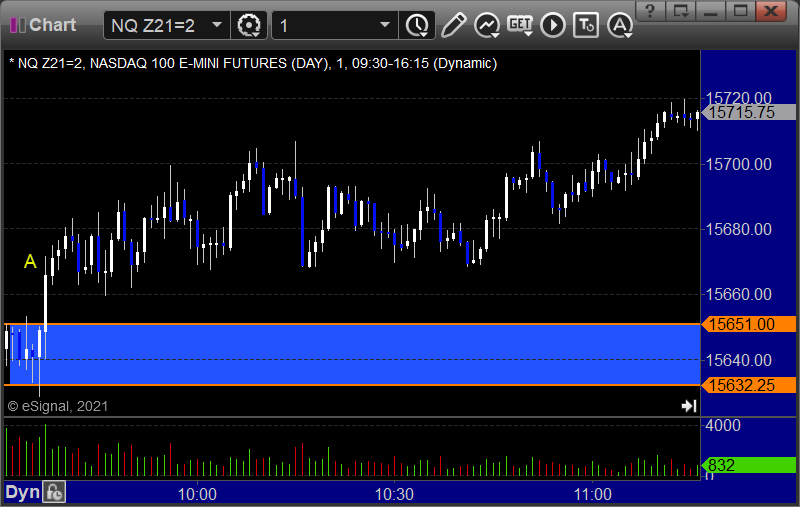The height and width of the screenshot is (507, 800).
Task: Click the upper orange line at 15651.00
Action: [x=352, y=324]
